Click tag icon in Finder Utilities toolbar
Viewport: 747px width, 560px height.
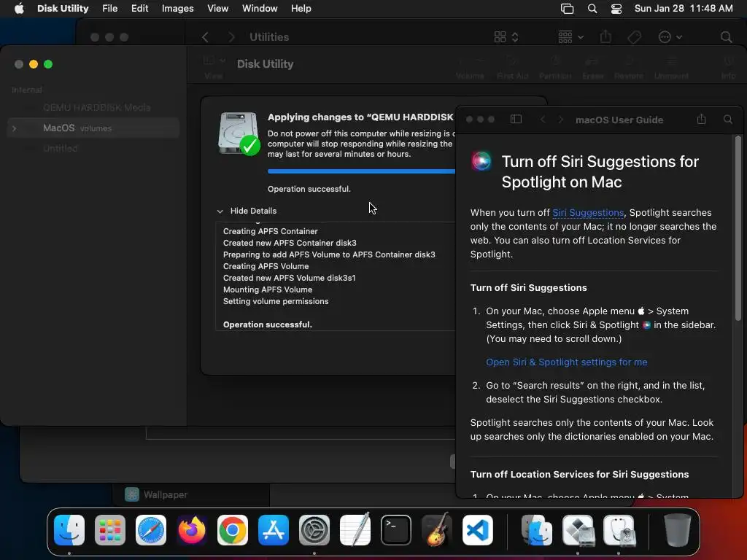(x=635, y=36)
